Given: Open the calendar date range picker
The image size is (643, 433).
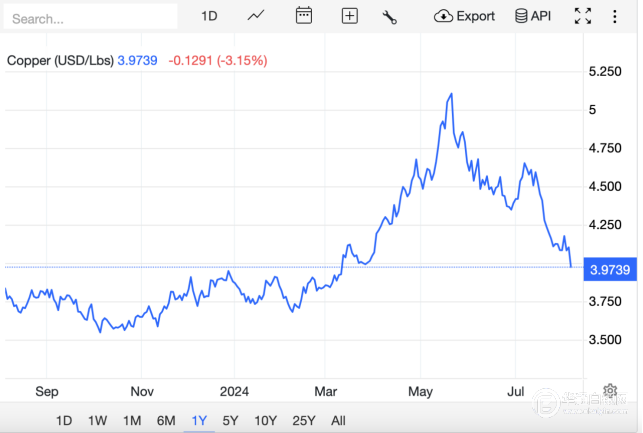Looking at the screenshot, I should (x=304, y=16).
